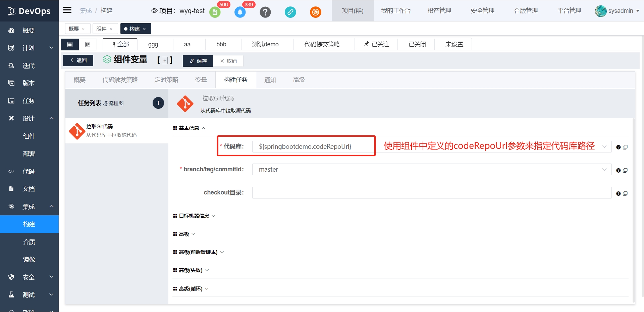Open the blue bell notifications icon
The height and width of the screenshot is (312, 644).
(240, 12)
